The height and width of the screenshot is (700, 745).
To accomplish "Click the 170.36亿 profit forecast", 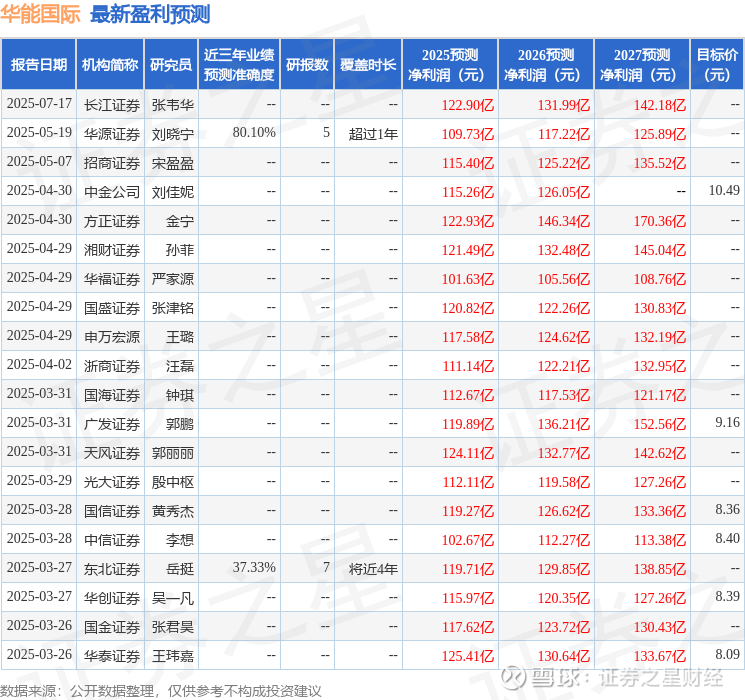I will pyautogui.click(x=659, y=221).
